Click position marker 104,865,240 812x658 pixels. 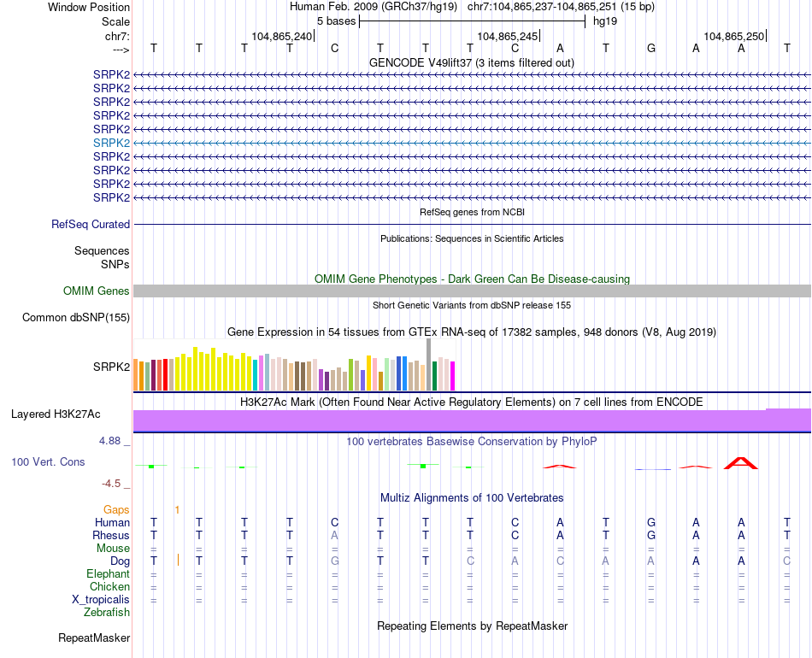coord(282,36)
